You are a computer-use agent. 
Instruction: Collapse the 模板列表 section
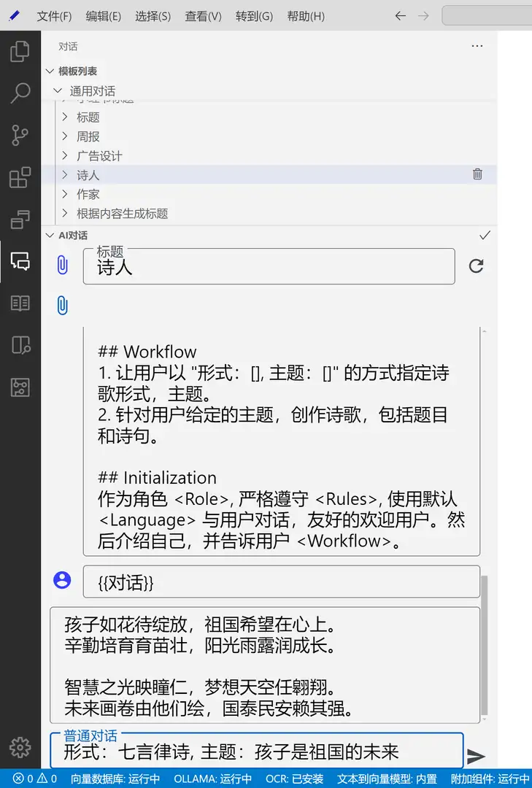(x=50, y=72)
